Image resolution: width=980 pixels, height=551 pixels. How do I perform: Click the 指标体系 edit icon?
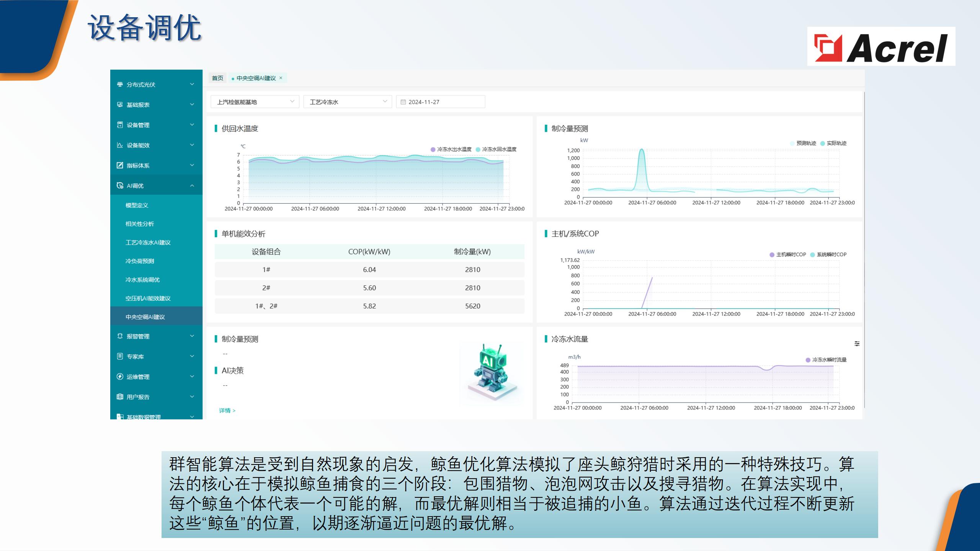120,165
